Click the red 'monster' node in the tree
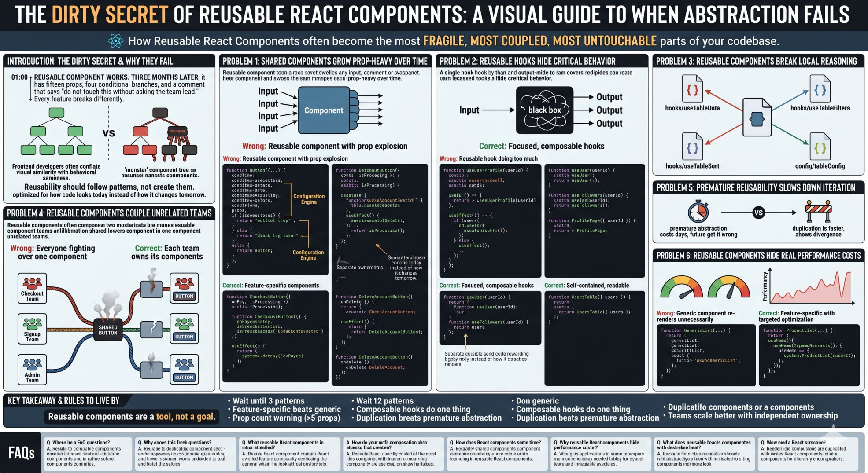Screen dimensions: 868x473 pos(177,131)
